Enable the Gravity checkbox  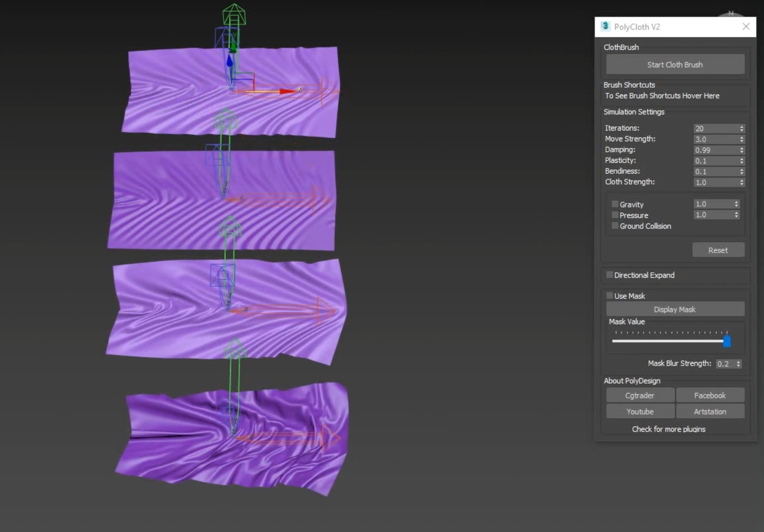(615, 204)
